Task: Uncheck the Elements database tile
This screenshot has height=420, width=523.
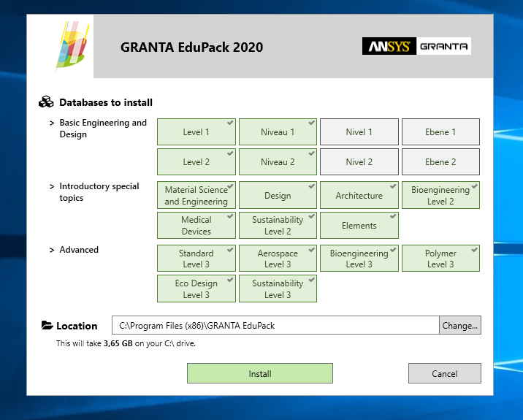Action: pos(359,226)
